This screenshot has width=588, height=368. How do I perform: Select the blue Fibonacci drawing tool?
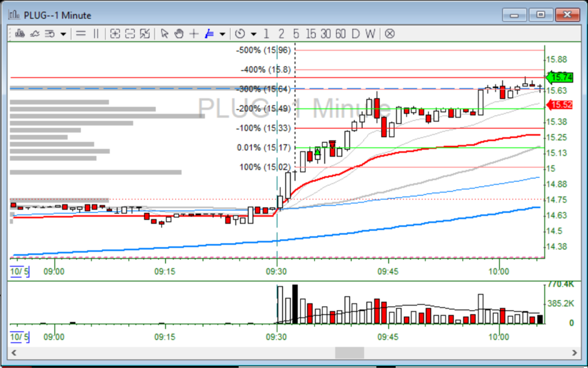click(209, 34)
